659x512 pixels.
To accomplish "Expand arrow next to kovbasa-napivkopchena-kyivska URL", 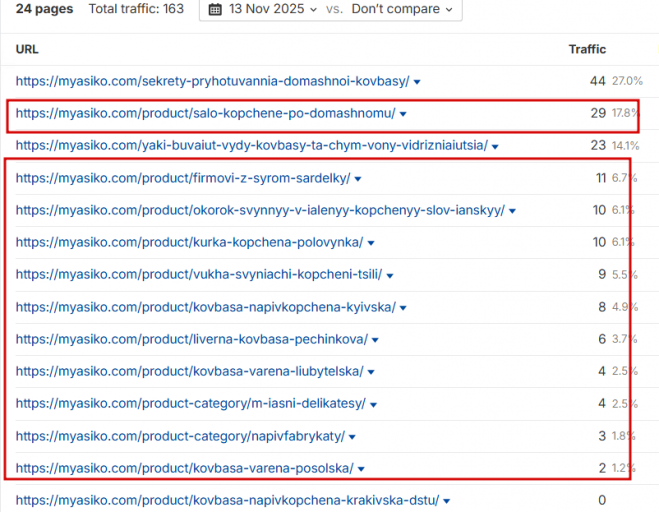I will 403,308.
